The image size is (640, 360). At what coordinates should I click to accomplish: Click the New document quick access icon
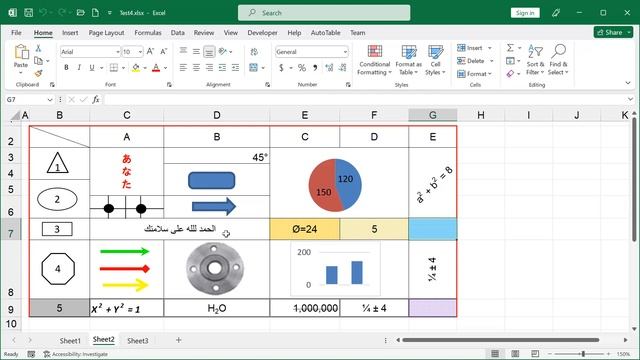coord(95,13)
